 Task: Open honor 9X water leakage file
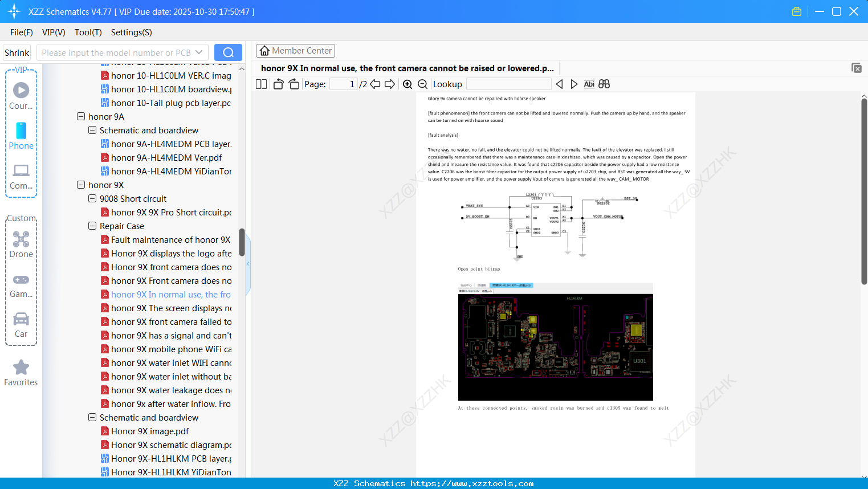click(x=166, y=390)
